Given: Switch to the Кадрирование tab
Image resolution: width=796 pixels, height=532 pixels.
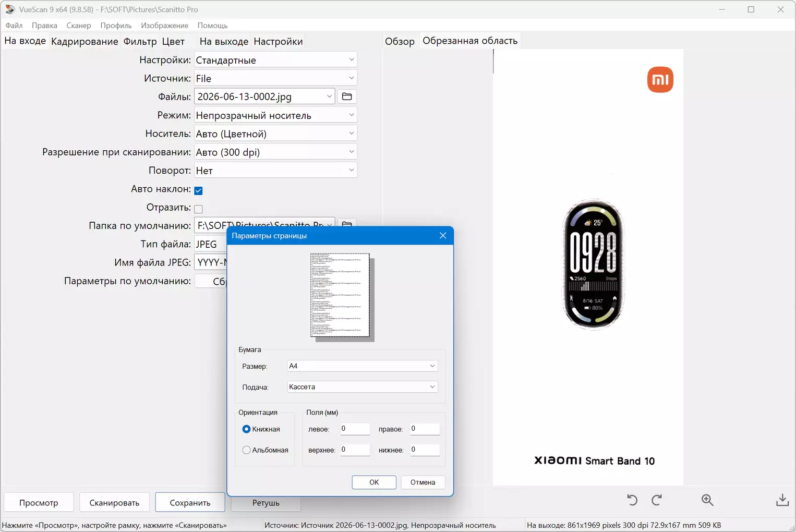Looking at the screenshot, I should click(x=85, y=41).
